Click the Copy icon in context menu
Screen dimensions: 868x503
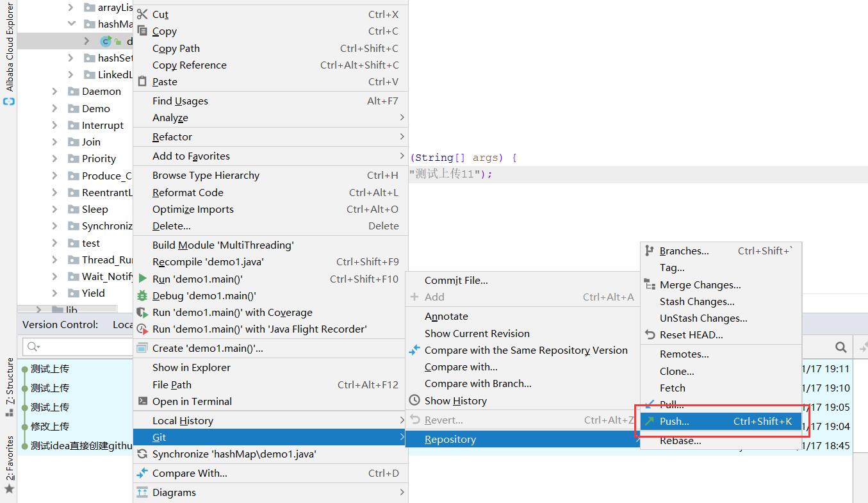(142, 31)
